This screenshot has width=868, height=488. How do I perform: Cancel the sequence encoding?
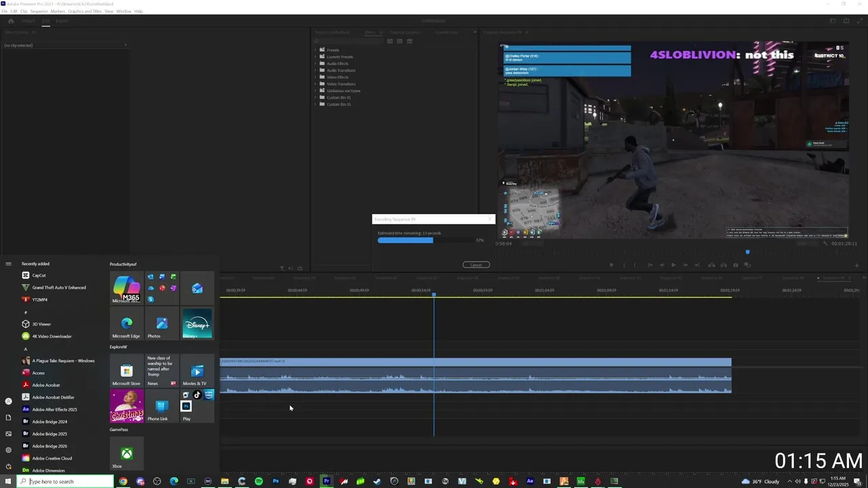pyautogui.click(x=476, y=265)
